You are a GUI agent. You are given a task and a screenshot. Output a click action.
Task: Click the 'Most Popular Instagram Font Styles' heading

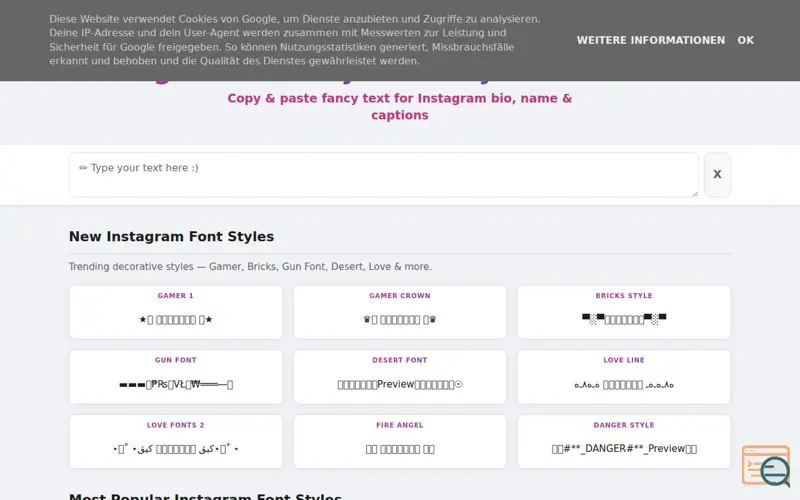click(205, 496)
